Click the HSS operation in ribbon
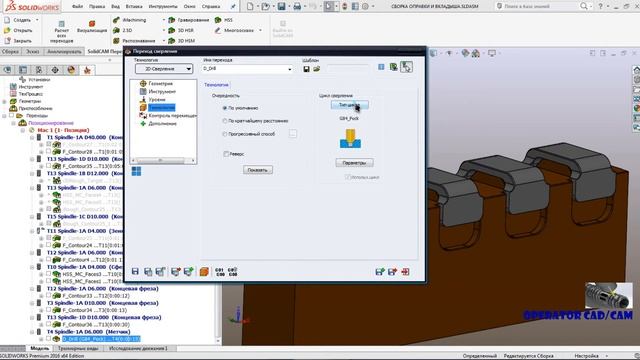The image size is (640, 360). point(224,20)
